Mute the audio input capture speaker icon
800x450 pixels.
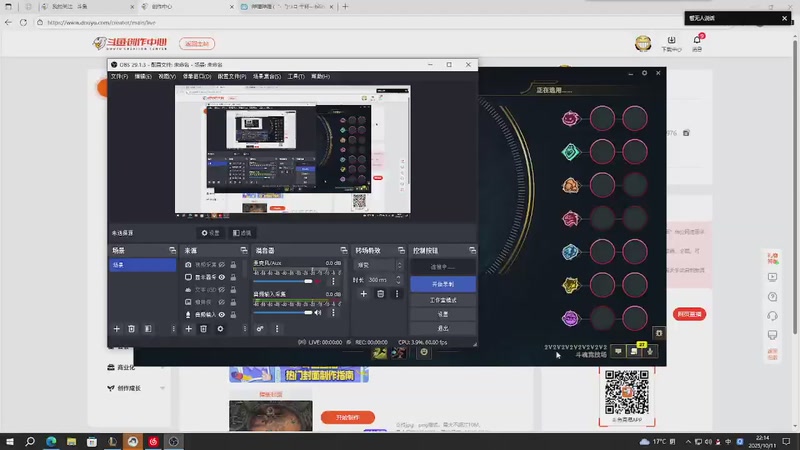(318, 312)
